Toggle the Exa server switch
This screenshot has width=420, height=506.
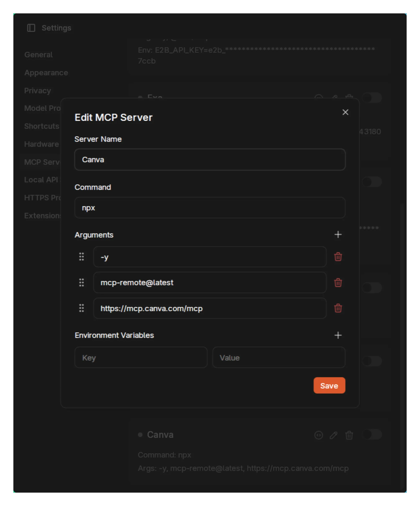pos(372,98)
